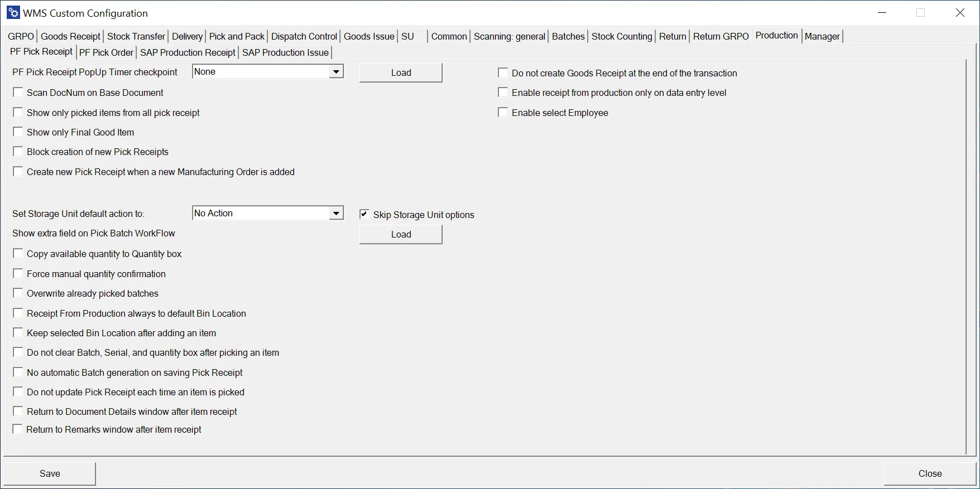Tick Enable select Employee
The height and width of the screenshot is (489, 980).
point(503,113)
